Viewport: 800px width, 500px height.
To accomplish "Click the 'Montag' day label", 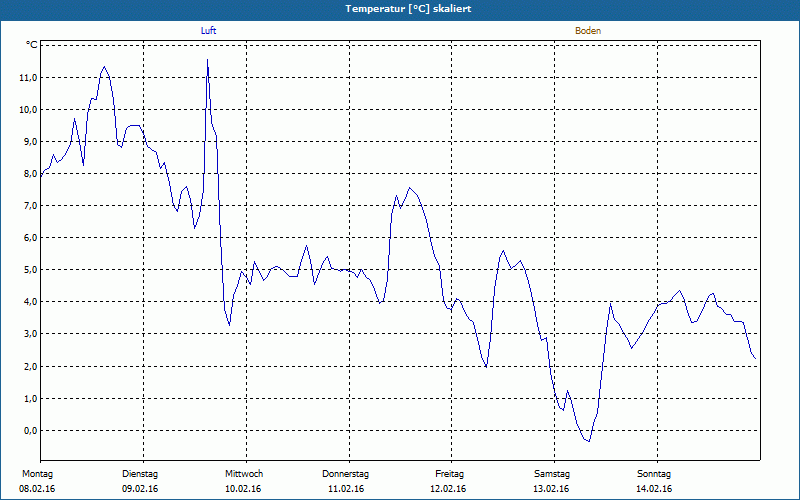I will click(37, 474).
